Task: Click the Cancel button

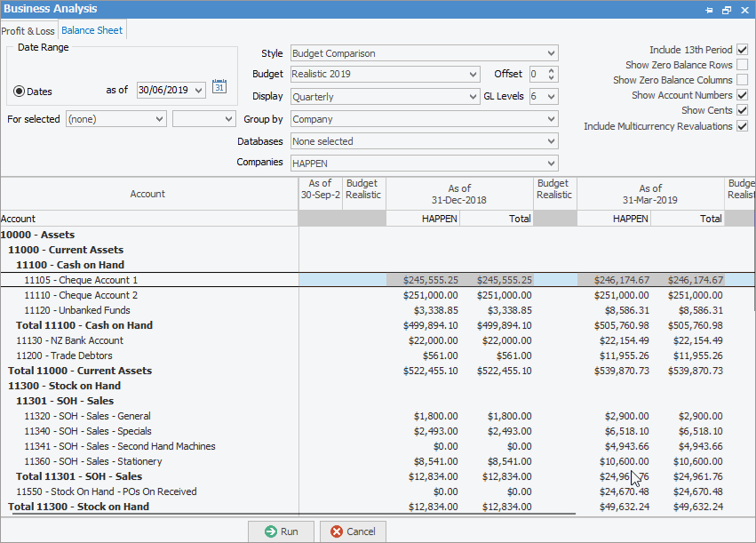Action: pyautogui.click(x=353, y=531)
